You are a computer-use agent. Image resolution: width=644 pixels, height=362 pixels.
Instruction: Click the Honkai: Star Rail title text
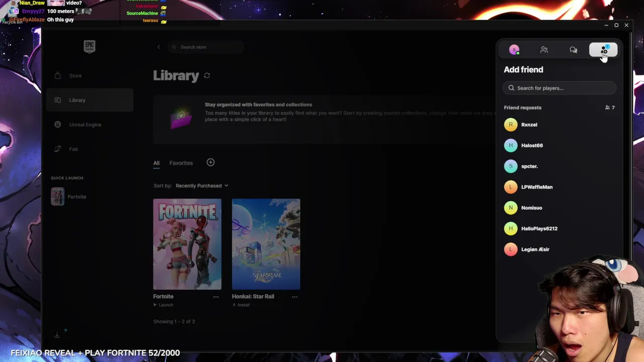pos(253,297)
